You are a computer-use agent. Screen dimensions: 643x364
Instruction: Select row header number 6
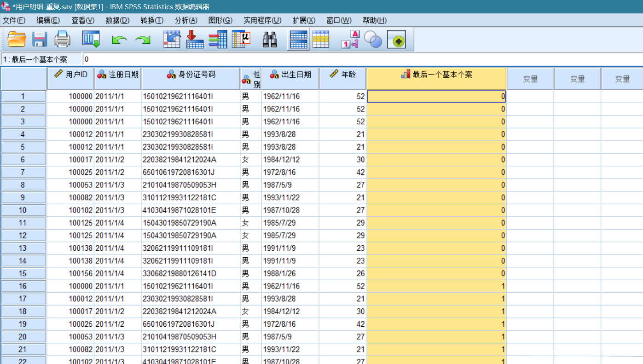23,160
